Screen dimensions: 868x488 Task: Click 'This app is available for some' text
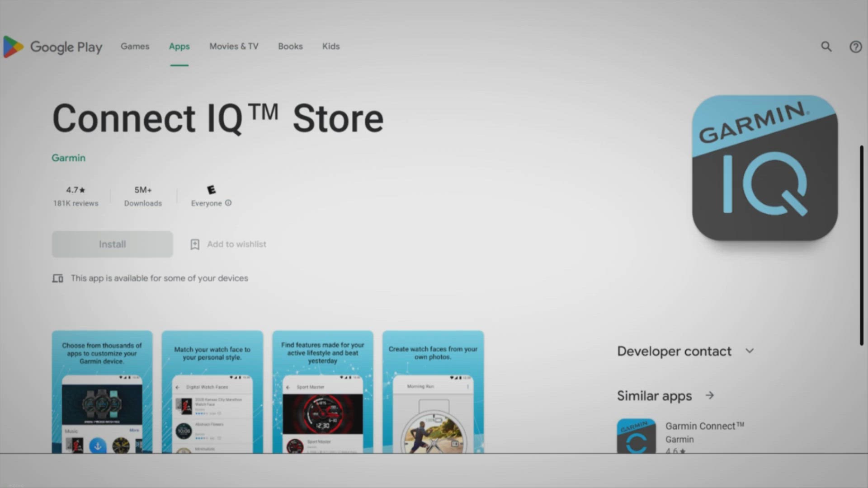159,278
